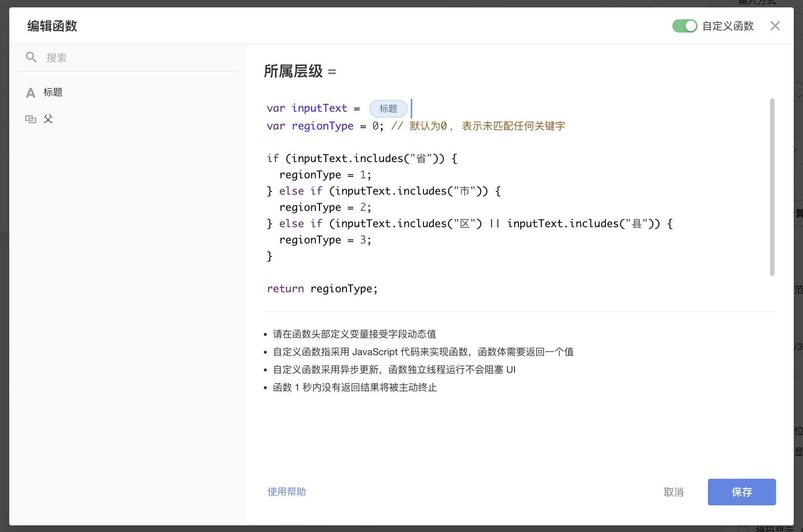Screen dimensions: 803x532
Task: Click the search magnifier icon in the sidebar
Action: click(x=31, y=57)
